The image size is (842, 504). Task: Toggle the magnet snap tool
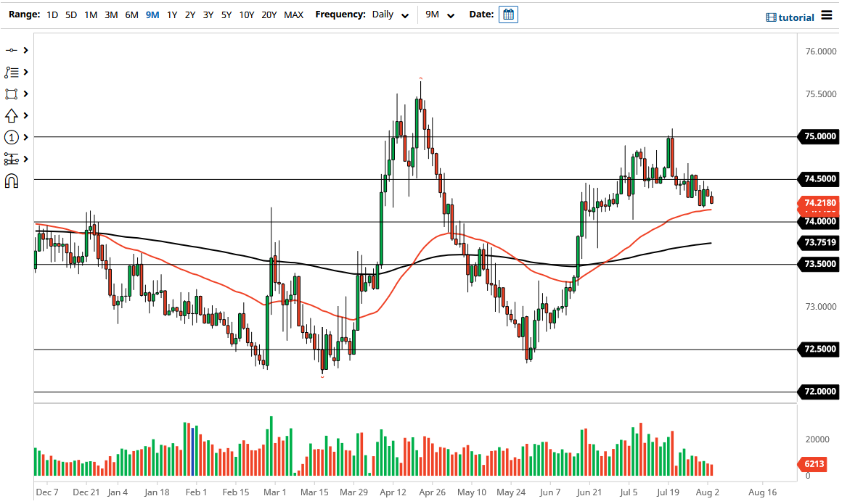13,180
